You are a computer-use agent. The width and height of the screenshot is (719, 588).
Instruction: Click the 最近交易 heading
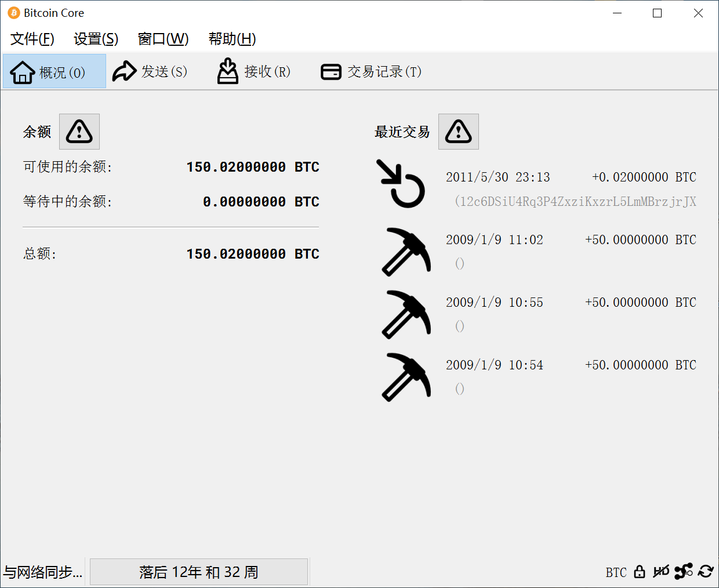pyautogui.click(x=402, y=132)
